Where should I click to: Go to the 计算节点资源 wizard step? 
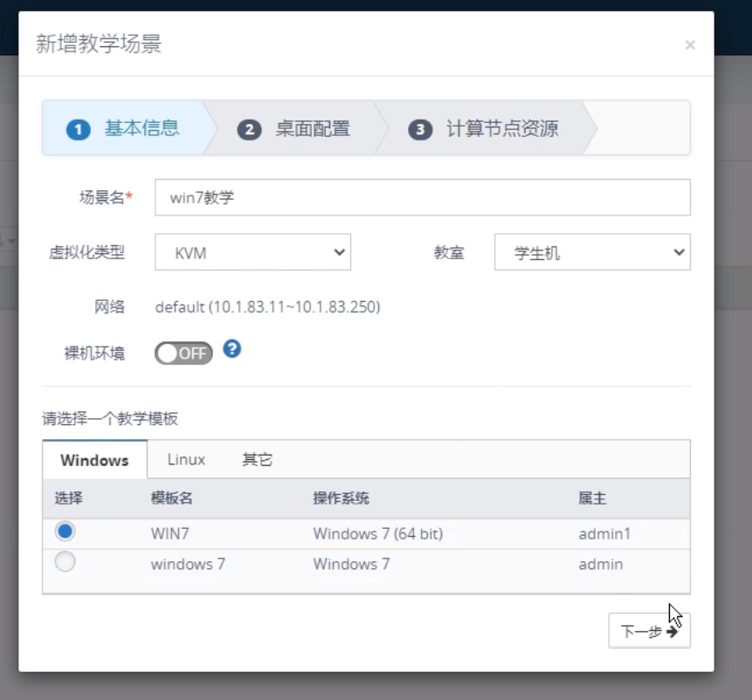pos(501,129)
